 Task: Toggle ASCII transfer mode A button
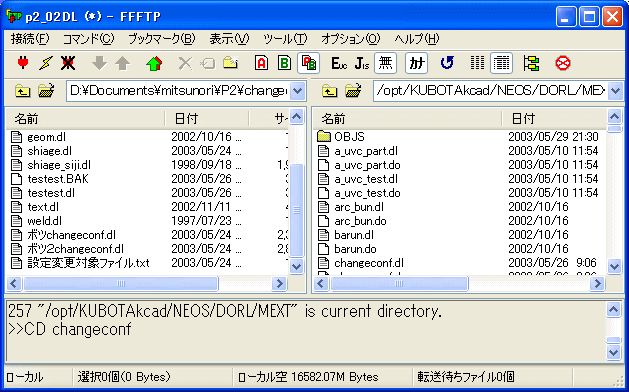click(262, 63)
